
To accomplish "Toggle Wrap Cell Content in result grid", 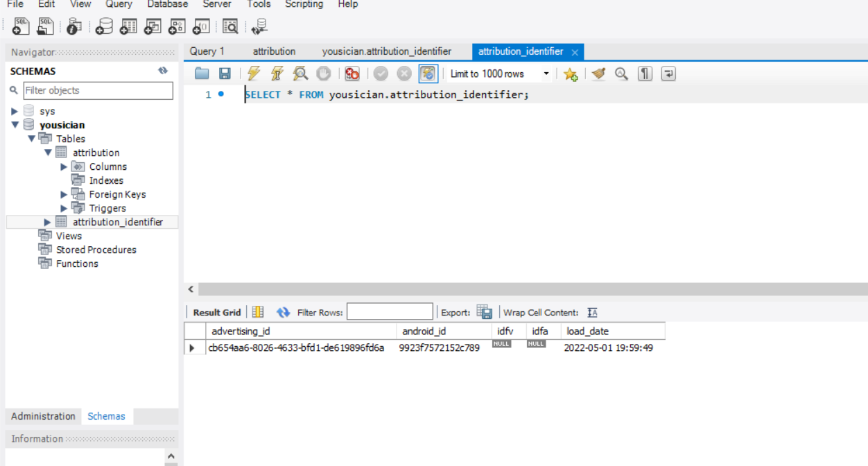I will [592, 312].
